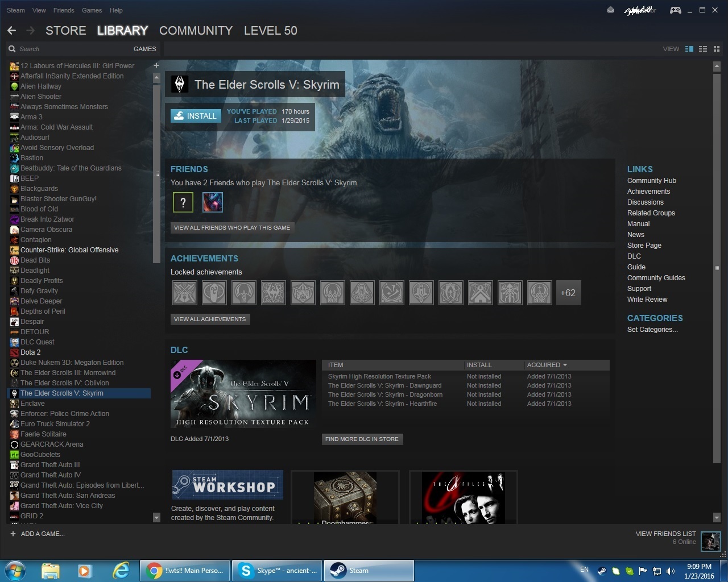Open the Community Hub link
This screenshot has width=728, height=582.
(651, 181)
